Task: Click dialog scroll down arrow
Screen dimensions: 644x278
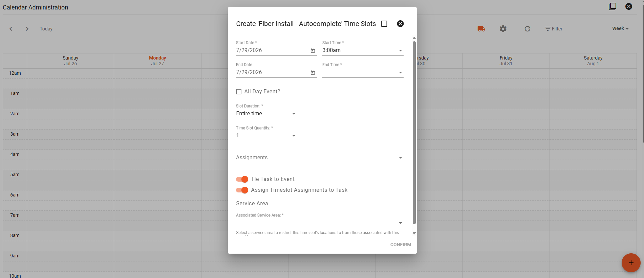Action: click(414, 233)
